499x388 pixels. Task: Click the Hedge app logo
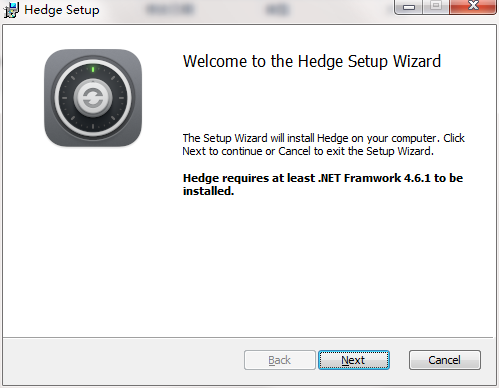click(x=93, y=98)
